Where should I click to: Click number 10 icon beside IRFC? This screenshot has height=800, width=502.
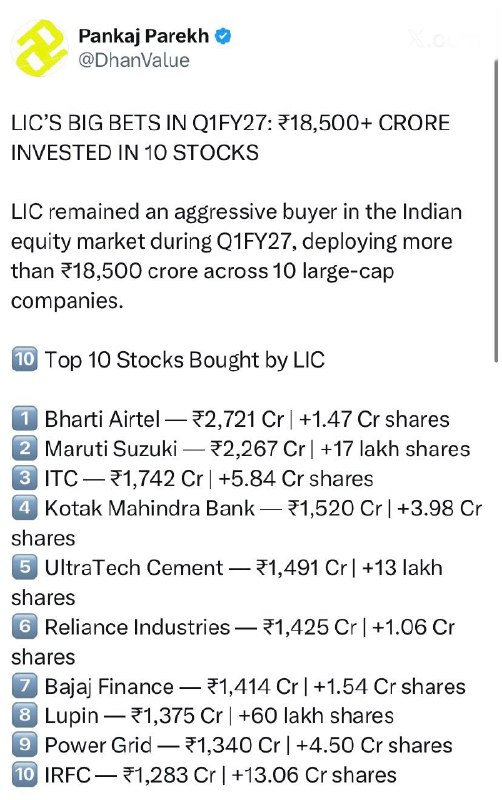(x=24, y=774)
